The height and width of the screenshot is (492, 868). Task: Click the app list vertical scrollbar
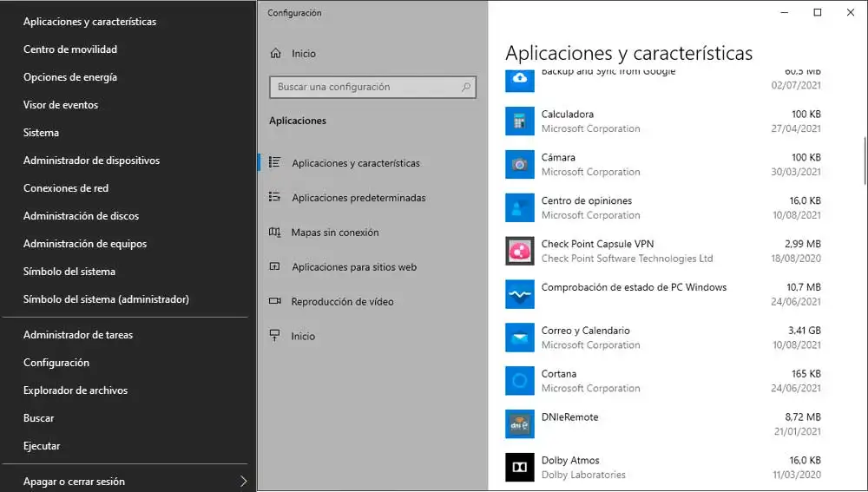click(x=865, y=161)
